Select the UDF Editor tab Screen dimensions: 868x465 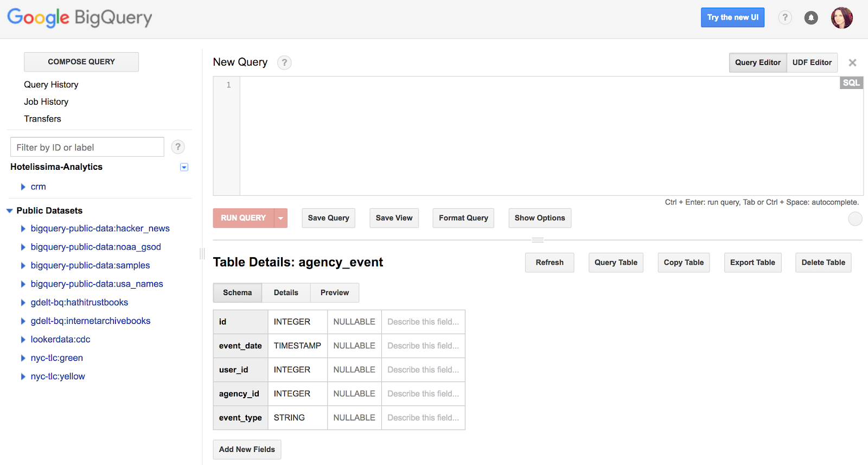(x=812, y=62)
